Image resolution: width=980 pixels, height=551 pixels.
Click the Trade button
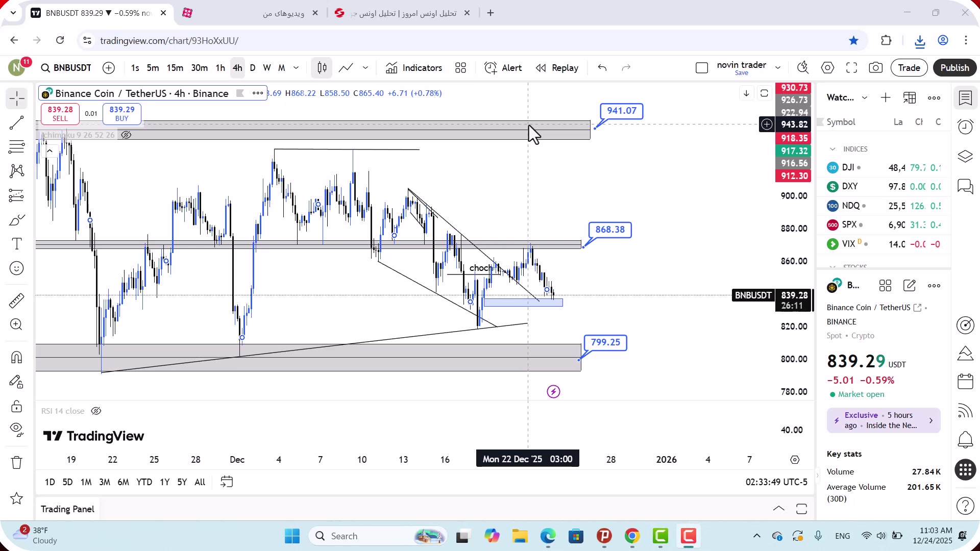(909, 68)
